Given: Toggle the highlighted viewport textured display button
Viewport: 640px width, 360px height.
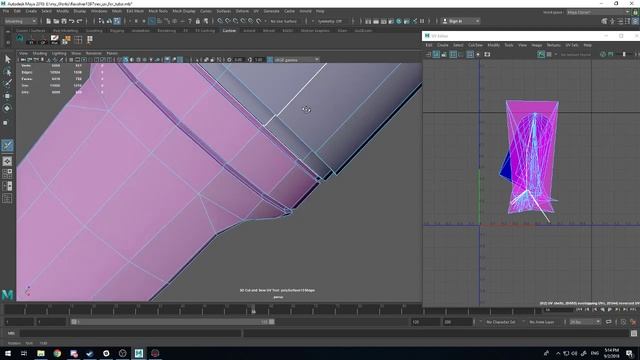Looking at the screenshot, I should (126, 60).
